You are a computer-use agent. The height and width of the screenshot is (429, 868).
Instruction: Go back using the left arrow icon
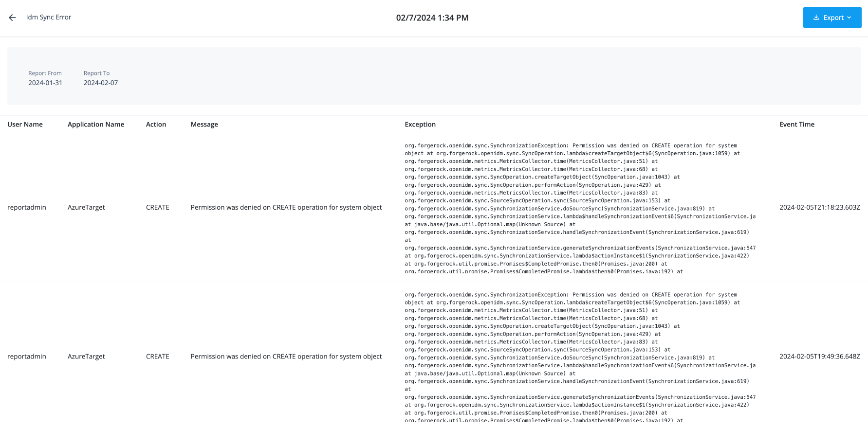(12, 18)
